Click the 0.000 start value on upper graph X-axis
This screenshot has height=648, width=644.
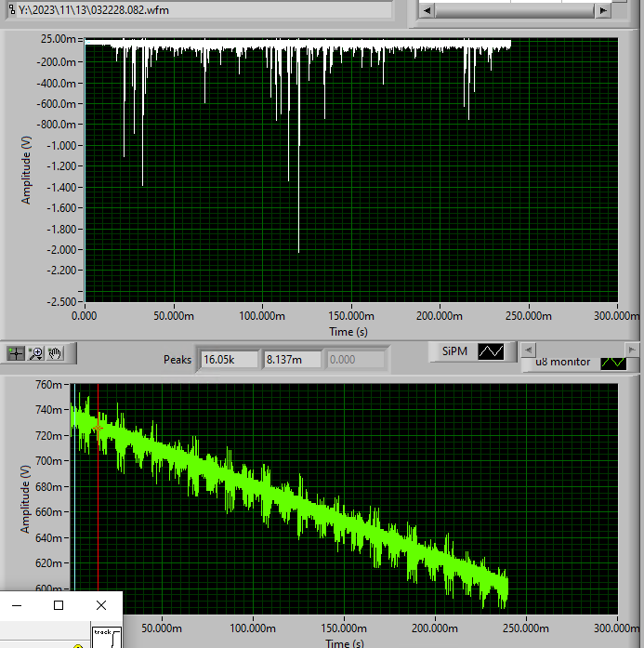coord(85,316)
